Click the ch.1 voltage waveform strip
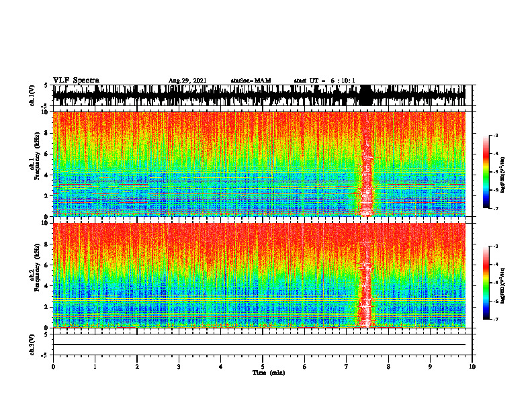 point(259,95)
